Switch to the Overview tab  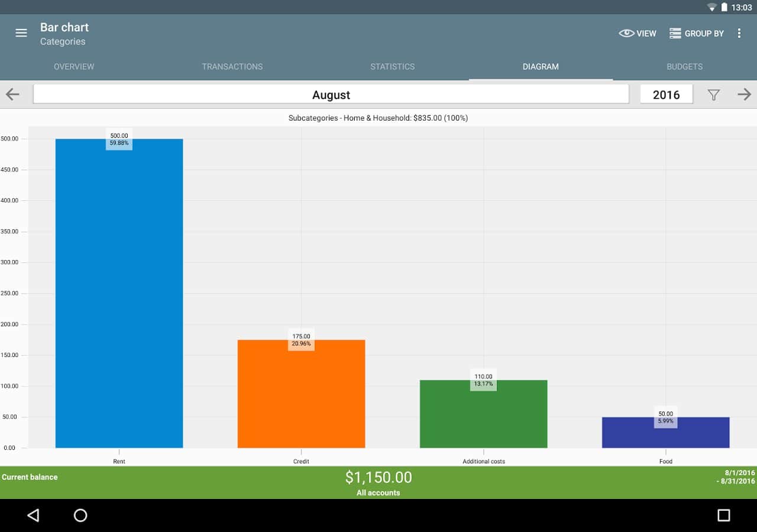coord(74,67)
